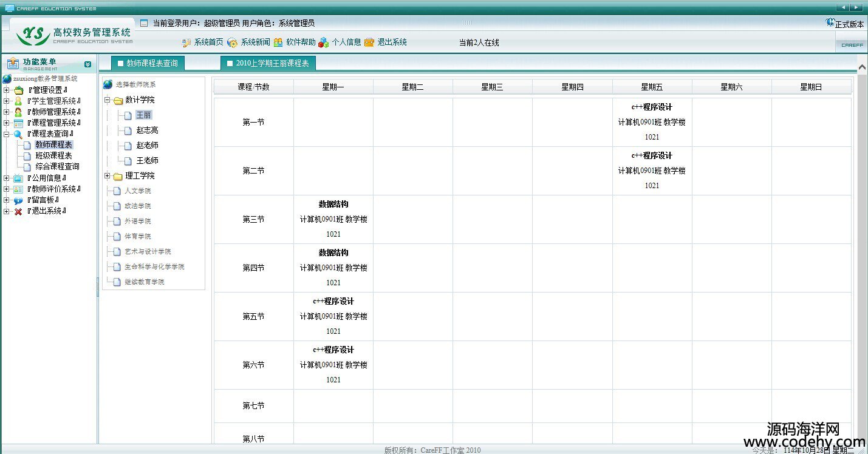
Task: Click the 个人信息 profile icon
Action: pyautogui.click(x=323, y=42)
